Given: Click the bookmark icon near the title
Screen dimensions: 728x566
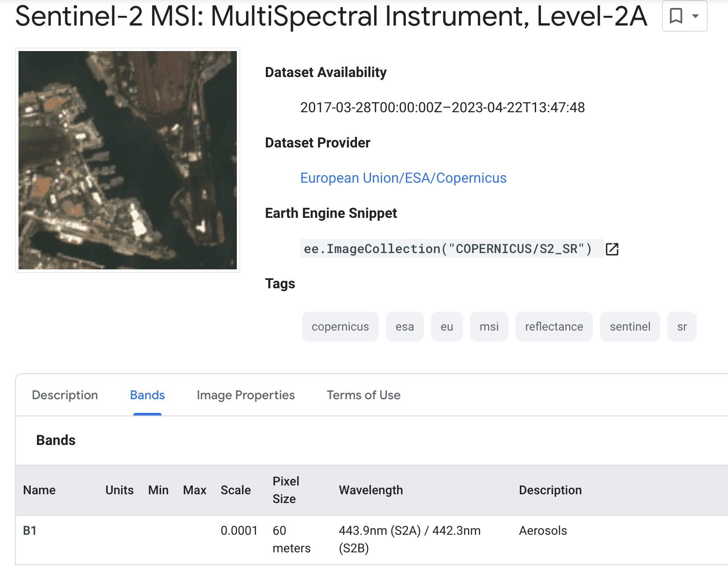Looking at the screenshot, I should pos(676,16).
